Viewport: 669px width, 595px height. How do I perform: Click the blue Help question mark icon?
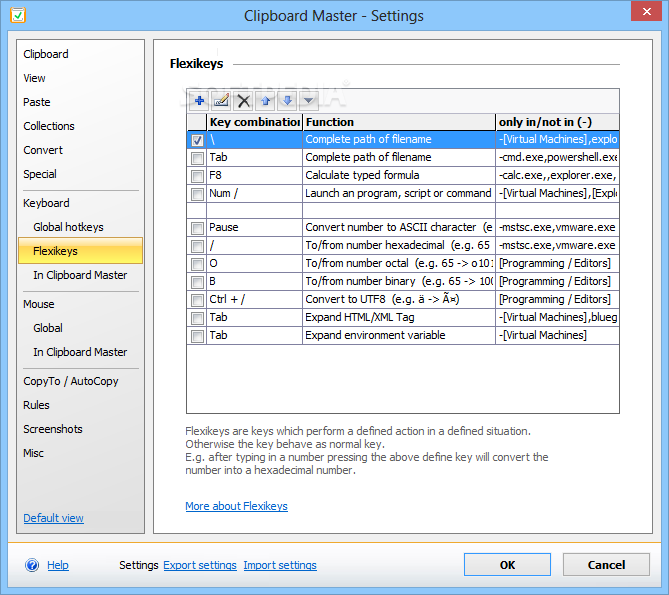pyautogui.click(x=32, y=565)
